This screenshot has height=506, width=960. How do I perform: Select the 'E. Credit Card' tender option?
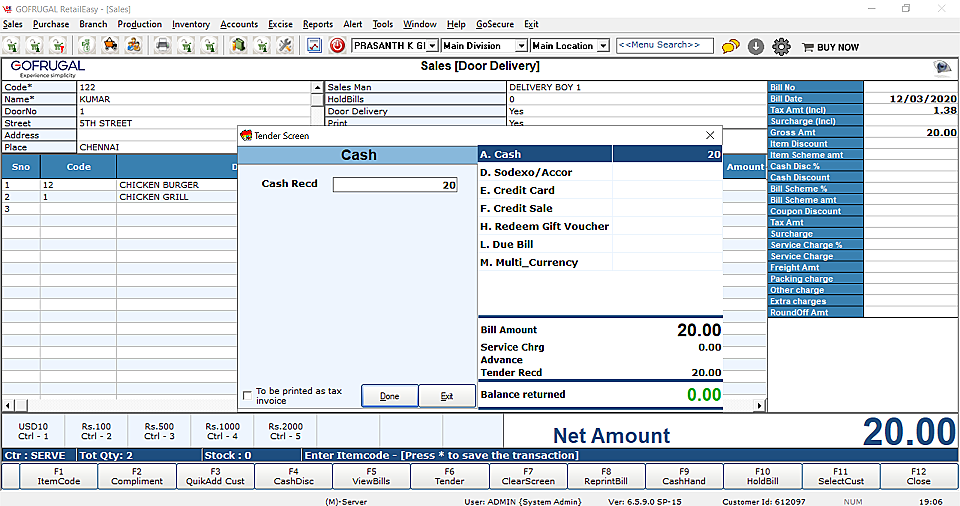[x=600, y=190]
